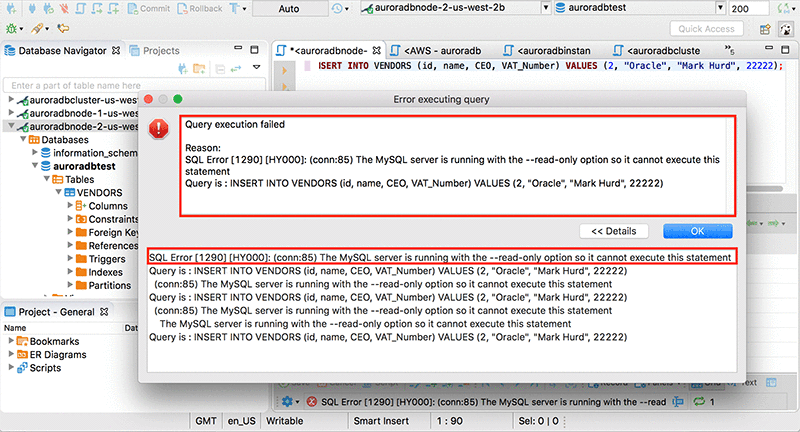Click navigator New Connection plug icon
Viewport: 800px width, 432px height.
click(183, 68)
